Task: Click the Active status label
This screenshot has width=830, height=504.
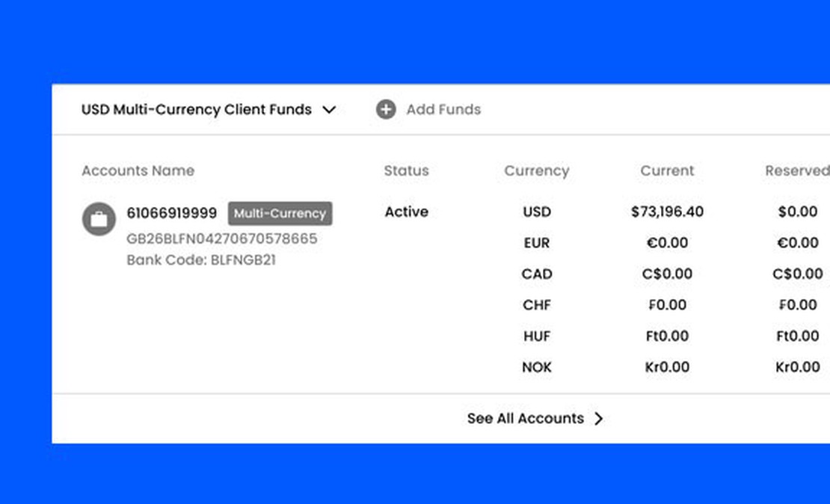Action: pos(406,212)
